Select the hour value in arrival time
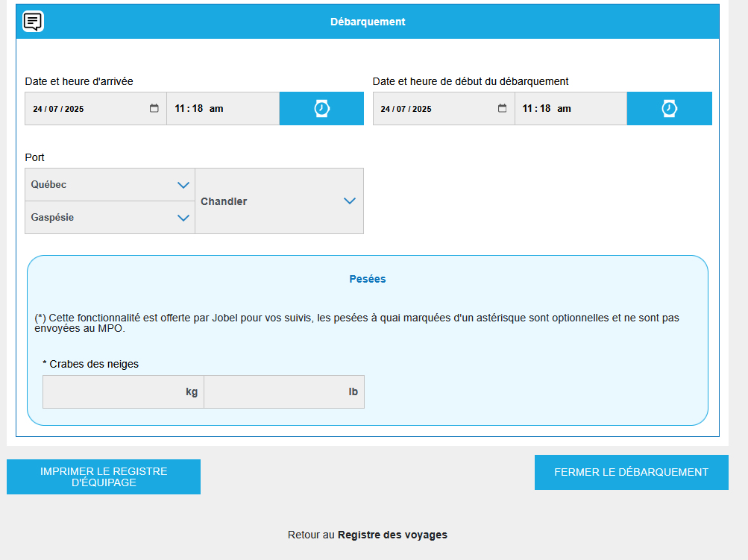748x560 pixels. [x=180, y=109]
